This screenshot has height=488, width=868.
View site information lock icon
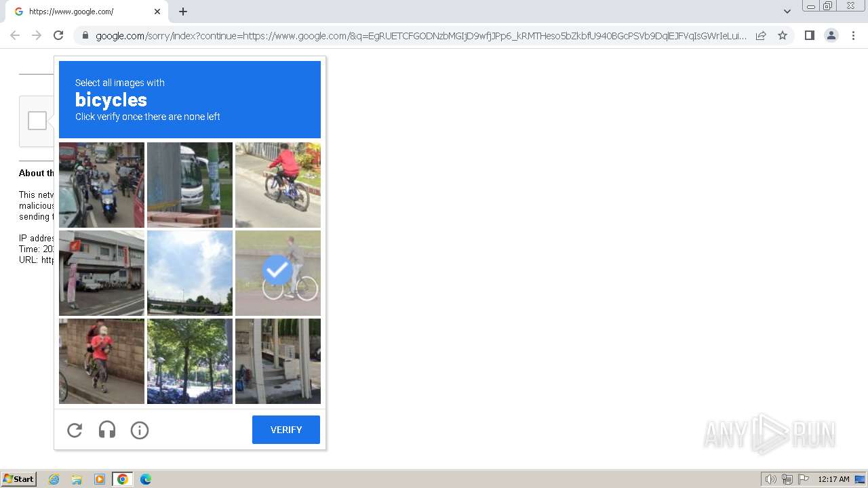[85, 36]
